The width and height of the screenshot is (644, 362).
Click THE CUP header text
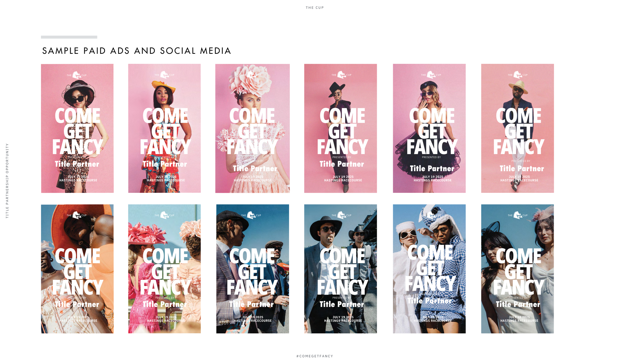(315, 8)
